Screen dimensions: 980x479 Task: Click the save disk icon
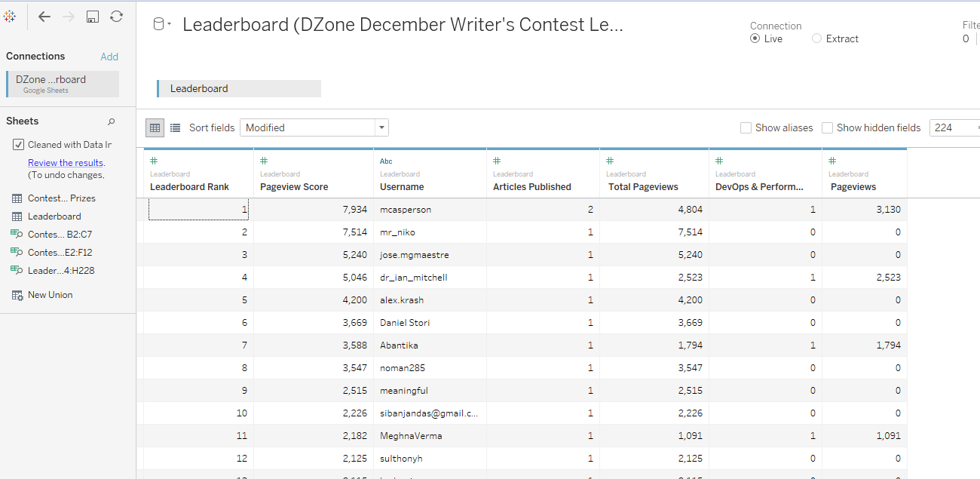coord(93,17)
